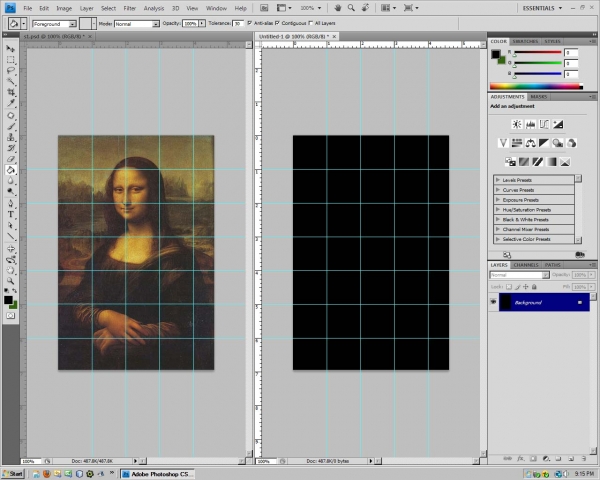Click the red R color slider
The width and height of the screenshot is (600, 480).
(x=537, y=52)
